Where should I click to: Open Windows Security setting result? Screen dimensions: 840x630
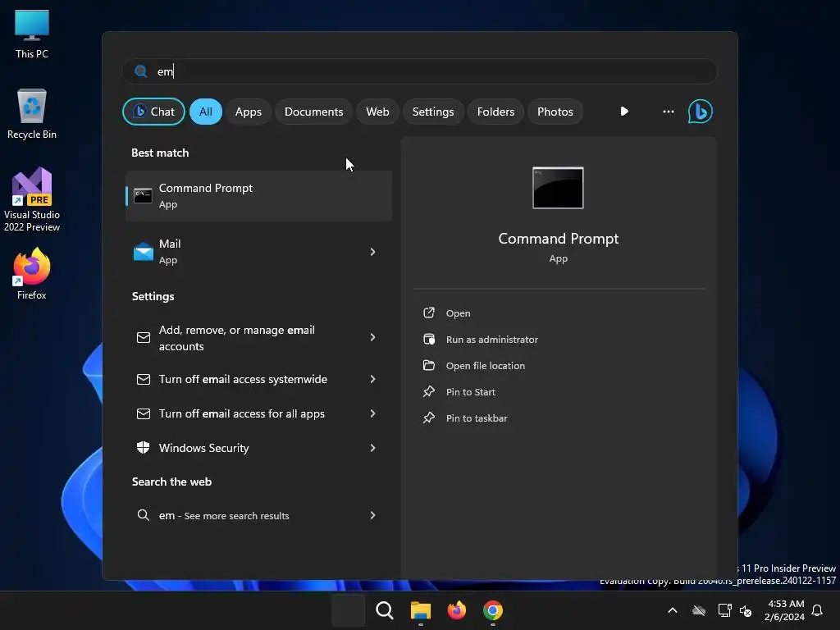(258, 448)
